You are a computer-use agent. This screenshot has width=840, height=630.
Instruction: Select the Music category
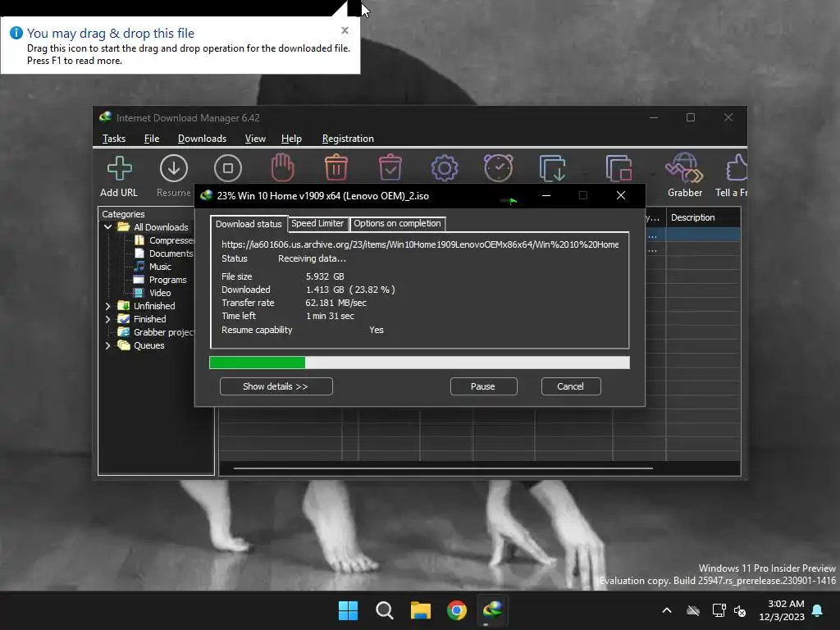(x=153, y=267)
